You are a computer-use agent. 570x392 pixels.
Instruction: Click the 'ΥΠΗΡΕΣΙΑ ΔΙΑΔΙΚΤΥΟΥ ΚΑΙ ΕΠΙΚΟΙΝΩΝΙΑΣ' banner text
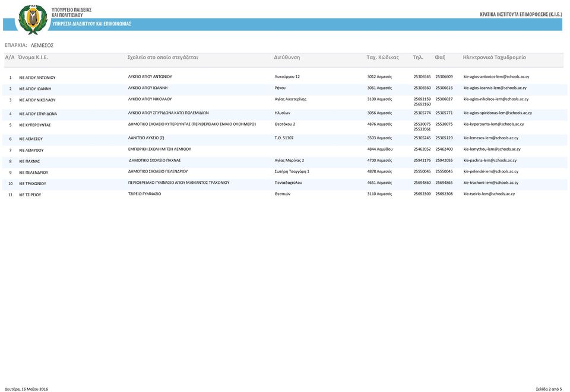click(91, 24)
